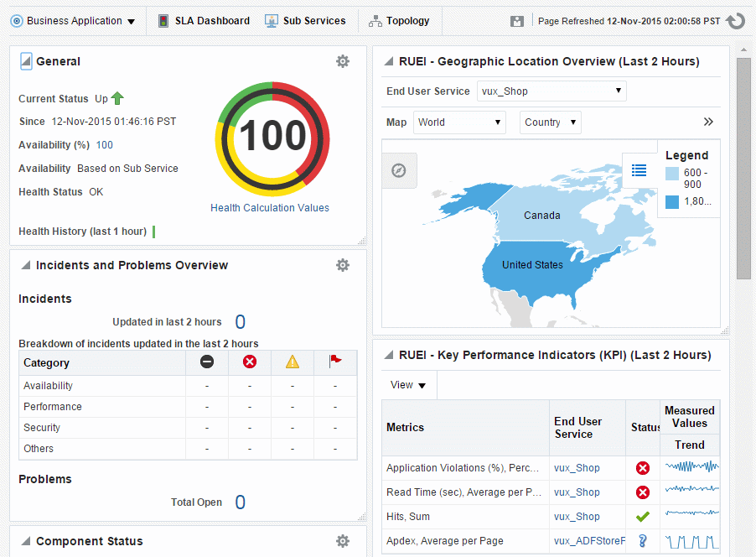Click the light blue 600-900 legend swatch
The width and height of the screenshot is (756, 557).
pyautogui.click(x=671, y=174)
